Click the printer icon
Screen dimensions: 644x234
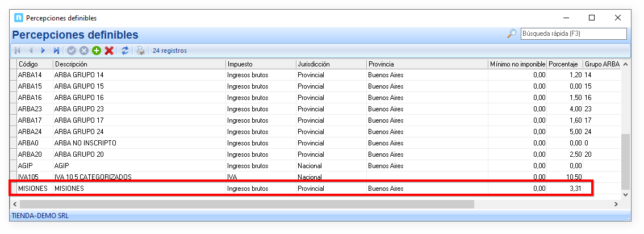pyautogui.click(x=140, y=51)
